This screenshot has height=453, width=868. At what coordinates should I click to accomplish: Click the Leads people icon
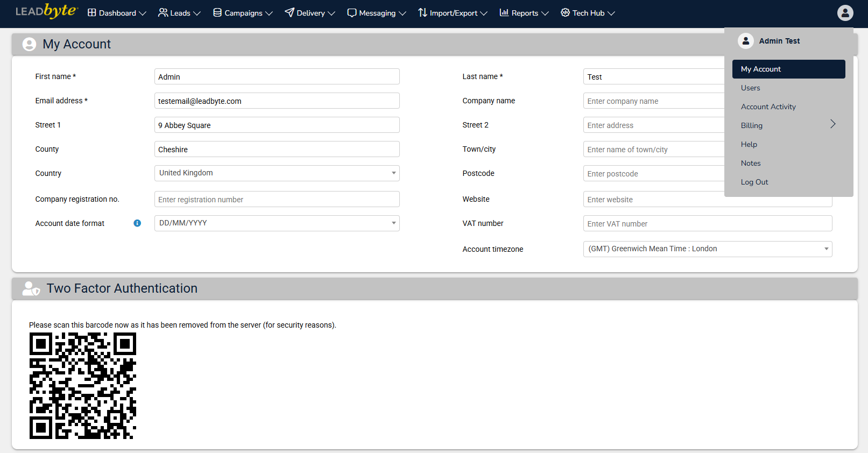(x=163, y=12)
